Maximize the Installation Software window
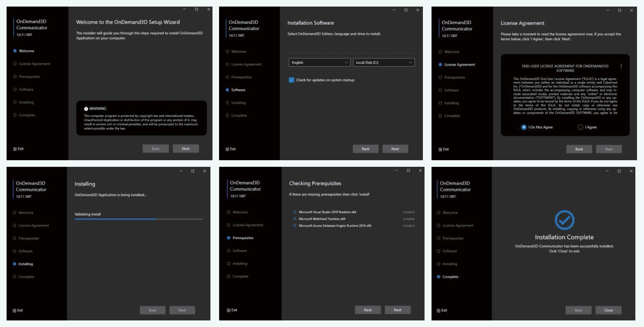This screenshot has height=327, width=644. click(x=406, y=10)
